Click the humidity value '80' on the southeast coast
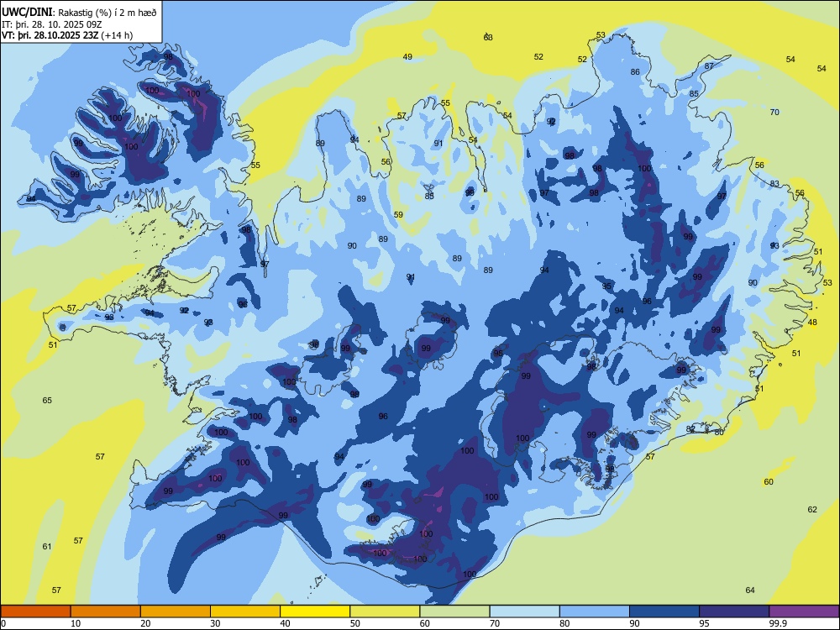This screenshot has height=630, width=840. coord(719,432)
